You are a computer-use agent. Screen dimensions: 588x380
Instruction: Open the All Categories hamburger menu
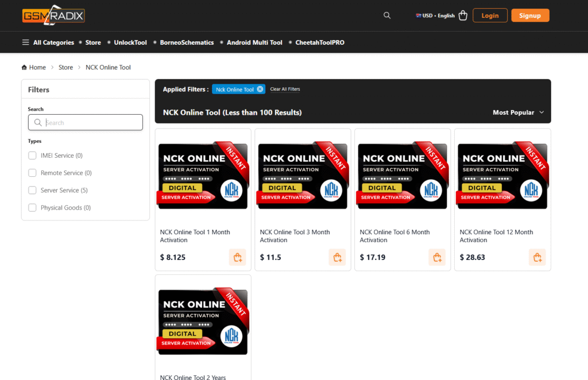[25, 42]
